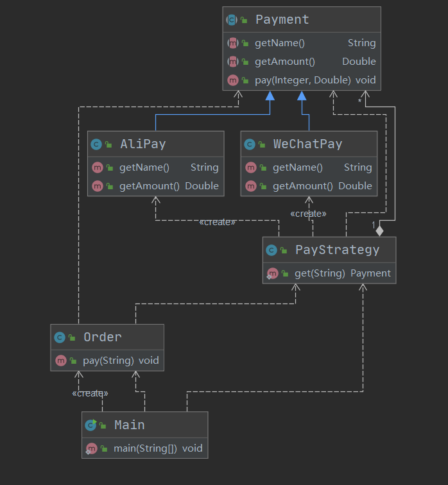Click get(String) method text in PayStrategy
This screenshot has width=448, height=485.
320,273
